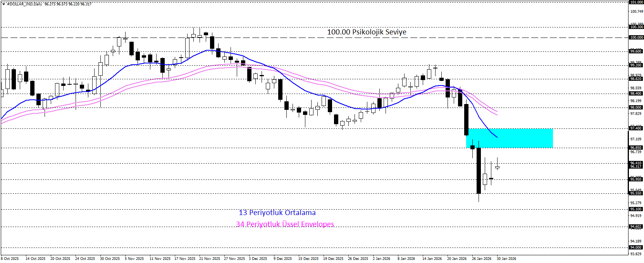The image size is (644, 263).
Task: Click the 99.600 level price tag
Action: (x=636, y=51)
